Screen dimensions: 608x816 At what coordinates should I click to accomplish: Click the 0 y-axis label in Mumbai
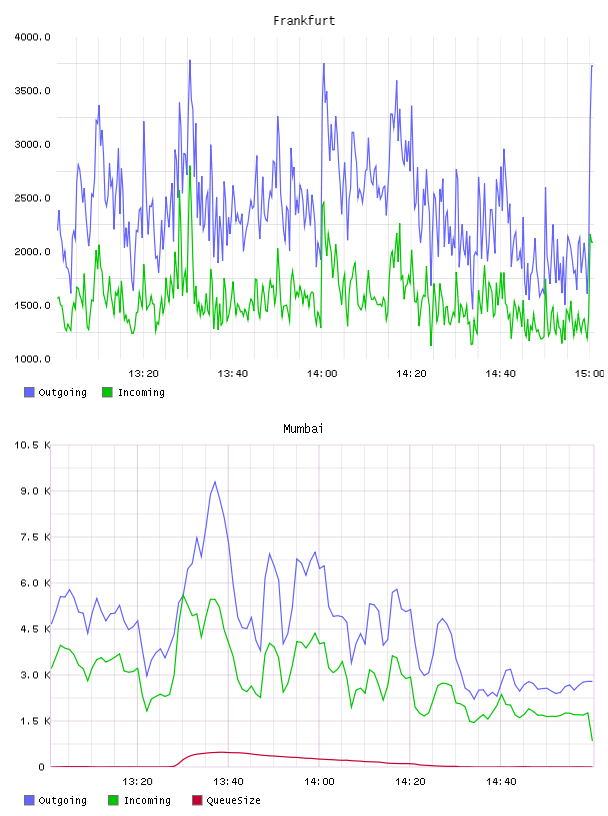click(x=42, y=767)
